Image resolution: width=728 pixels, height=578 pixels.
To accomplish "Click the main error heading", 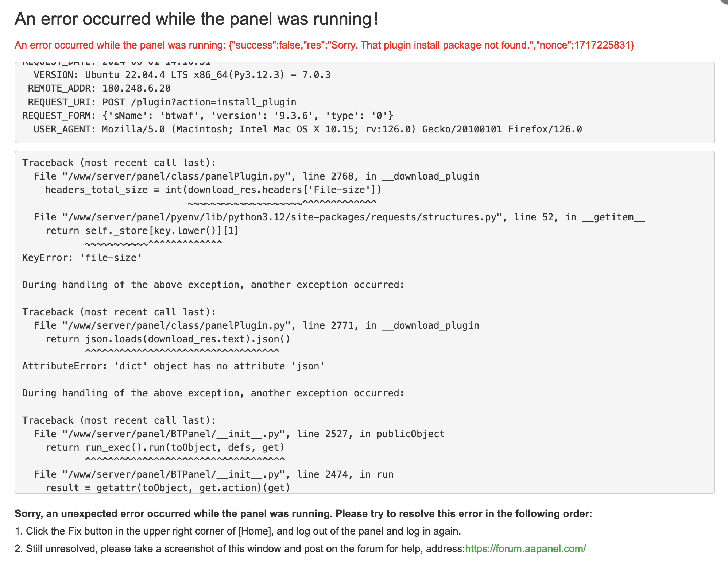I will click(197, 19).
